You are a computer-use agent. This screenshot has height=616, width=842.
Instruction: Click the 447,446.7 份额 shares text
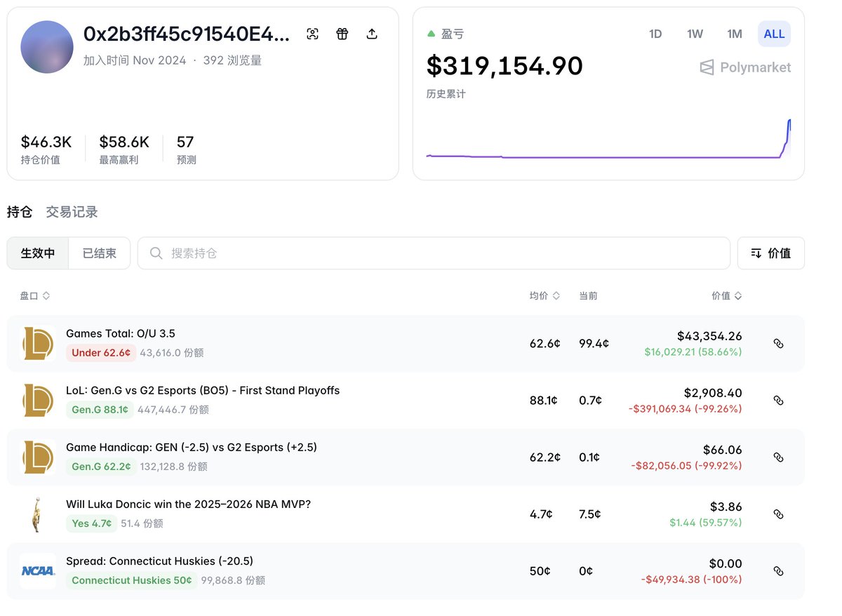[173, 410]
